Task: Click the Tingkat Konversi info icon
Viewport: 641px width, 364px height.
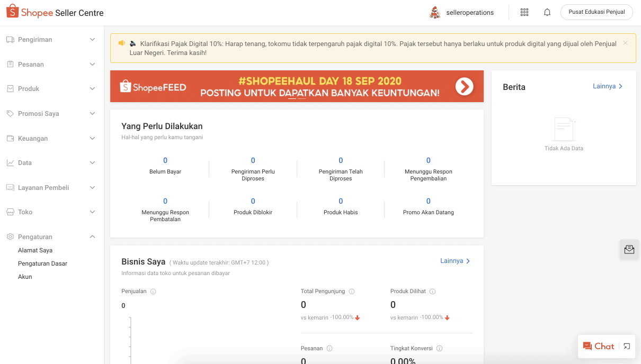Action: (440, 349)
